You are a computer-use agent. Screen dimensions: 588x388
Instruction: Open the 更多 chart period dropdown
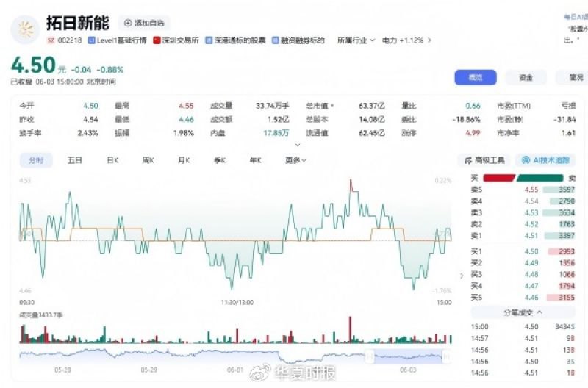coord(296,160)
